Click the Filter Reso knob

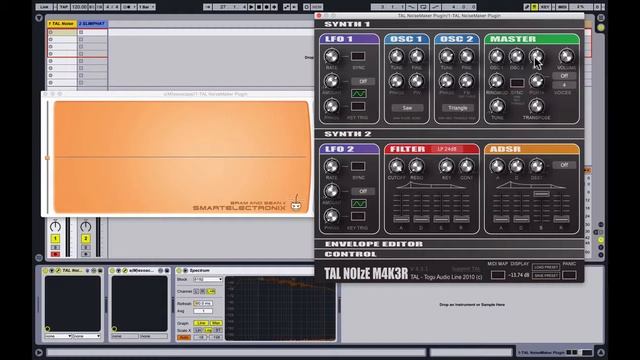(416, 166)
